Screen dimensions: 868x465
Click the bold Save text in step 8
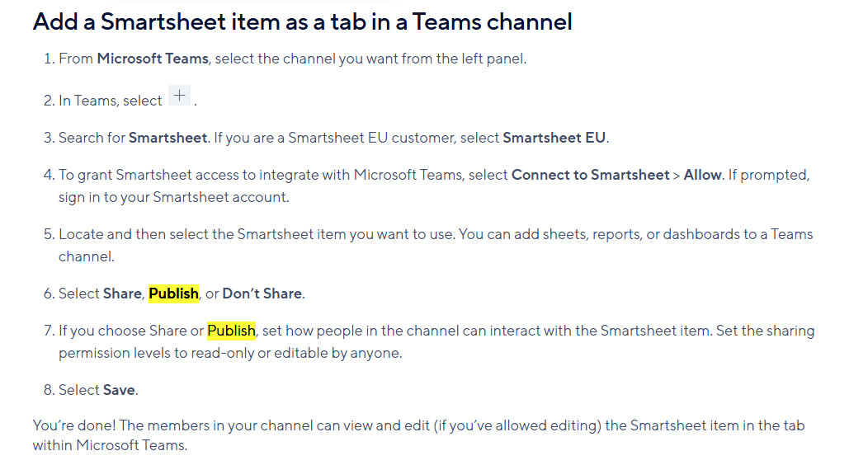(119, 390)
